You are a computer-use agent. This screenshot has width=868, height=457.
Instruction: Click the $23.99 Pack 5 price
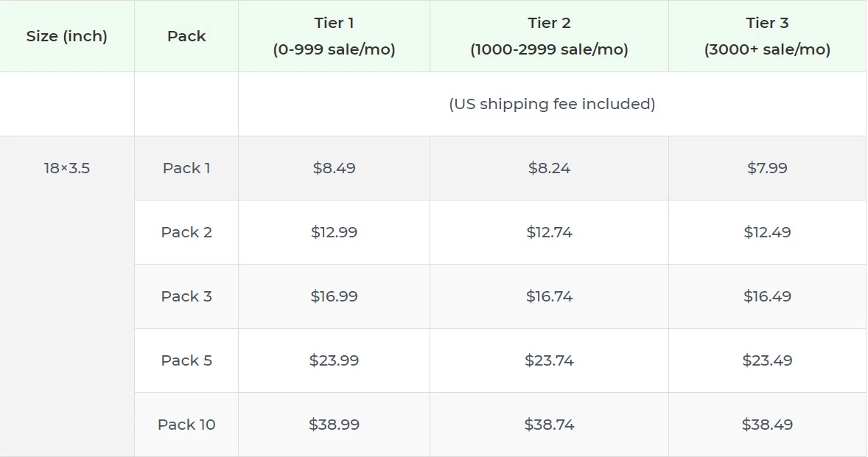pos(334,360)
